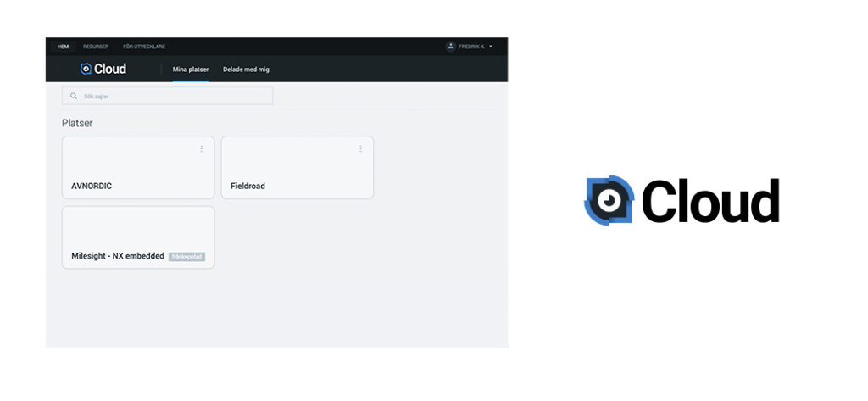Click the user avatar icon

[450, 47]
